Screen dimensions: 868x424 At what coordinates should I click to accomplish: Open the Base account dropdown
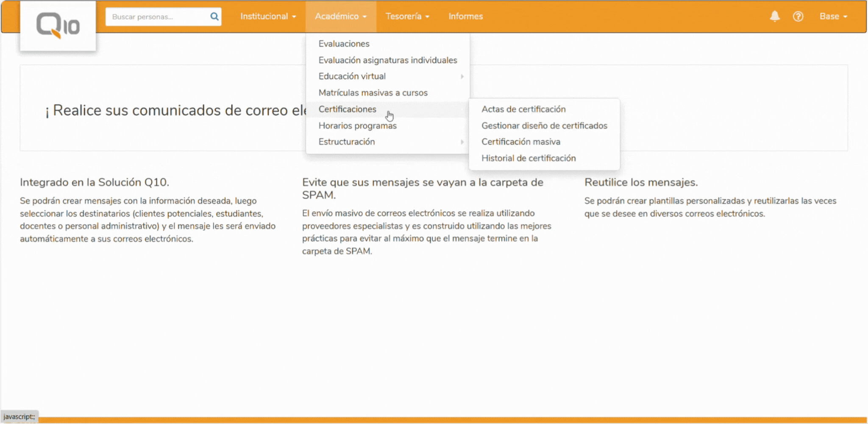click(x=833, y=16)
